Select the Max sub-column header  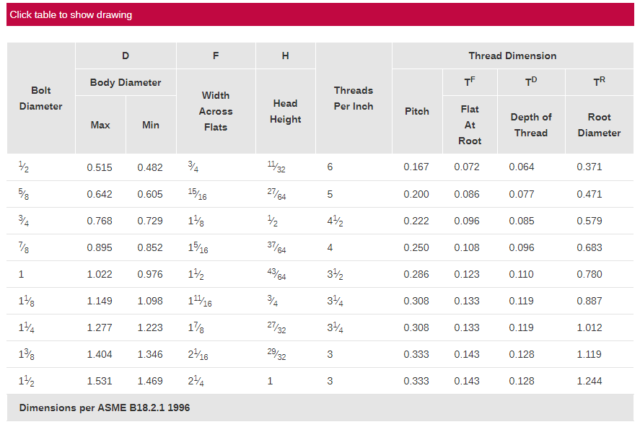pos(100,125)
